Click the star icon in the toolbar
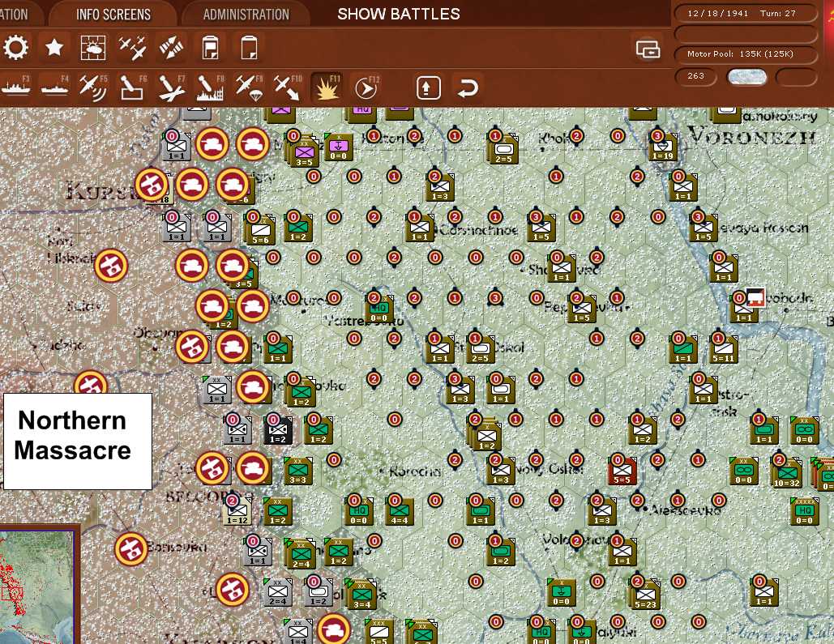The height and width of the screenshot is (644, 834). pyautogui.click(x=54, y=48)
